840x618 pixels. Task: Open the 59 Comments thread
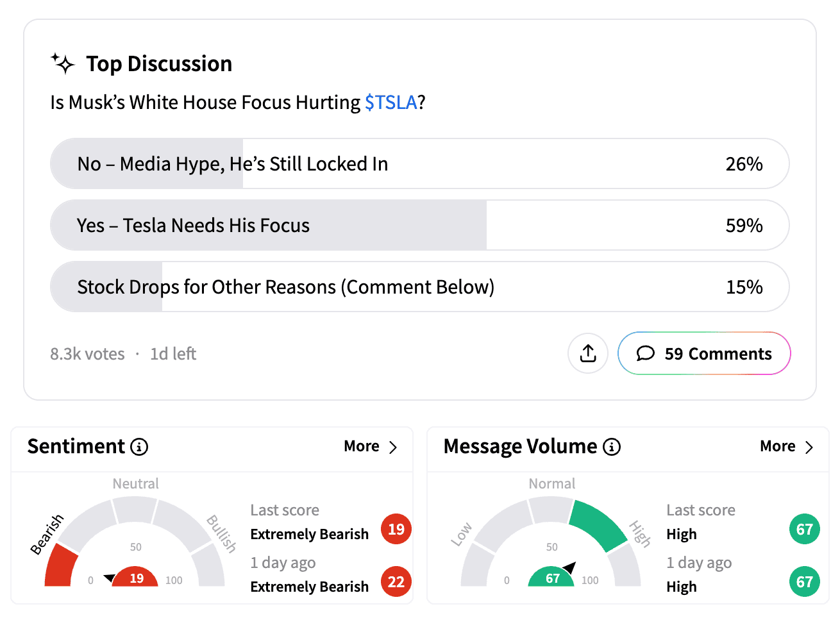tap(704, 353)
